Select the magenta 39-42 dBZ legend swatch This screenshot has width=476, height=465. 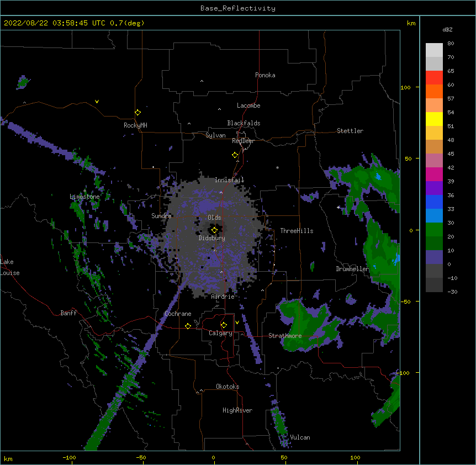point(434,174)
